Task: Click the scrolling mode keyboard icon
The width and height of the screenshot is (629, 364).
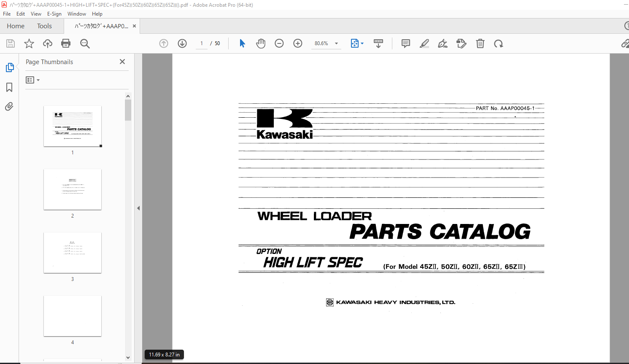Action: pyautogui.click(x=378, y=43)
